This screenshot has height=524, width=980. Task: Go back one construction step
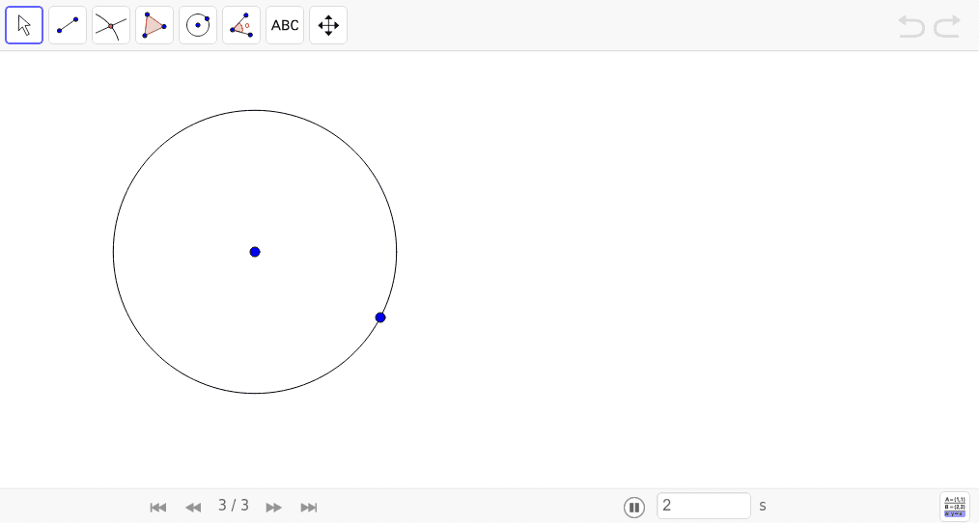tap(193, 508)
